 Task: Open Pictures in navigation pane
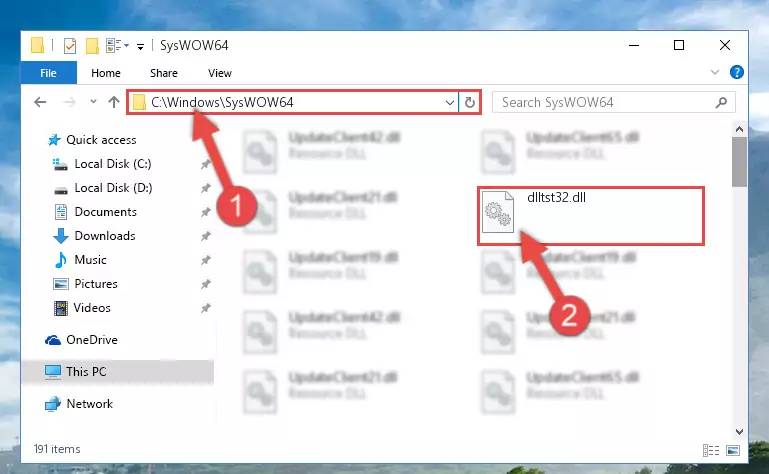[96, 284]
